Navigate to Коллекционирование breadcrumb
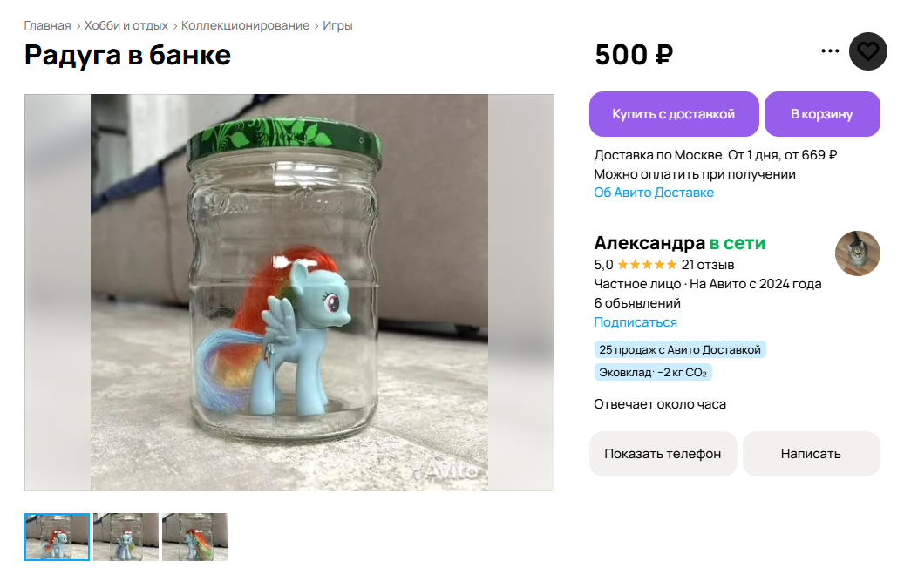The image size is (911, 588). [x=245, y=25]
